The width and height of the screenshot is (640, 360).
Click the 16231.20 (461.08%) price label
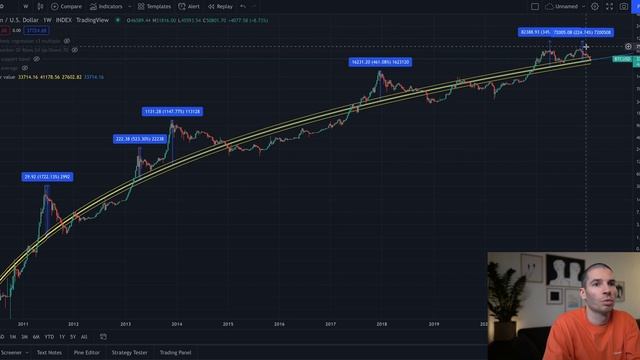point(380,62)
